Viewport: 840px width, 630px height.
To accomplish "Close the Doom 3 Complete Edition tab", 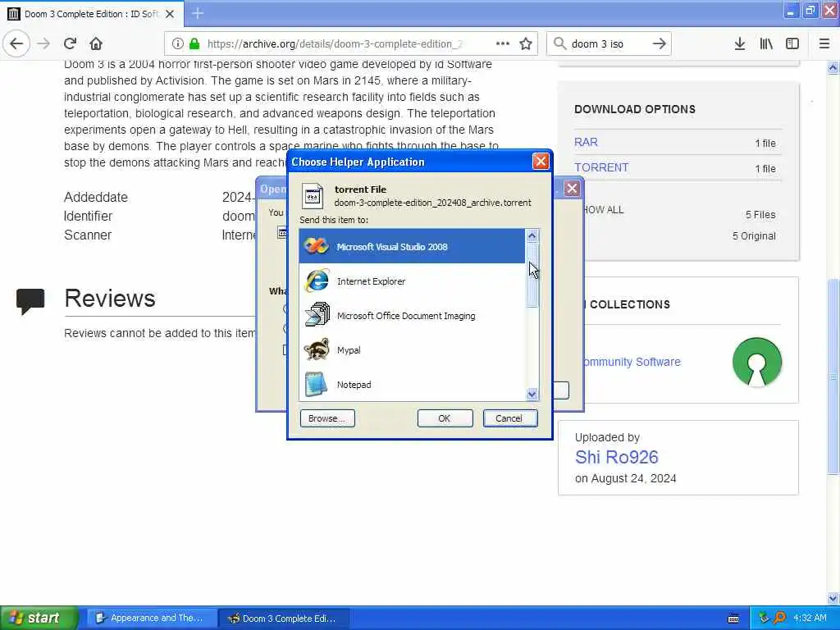I will pos(170,14).
